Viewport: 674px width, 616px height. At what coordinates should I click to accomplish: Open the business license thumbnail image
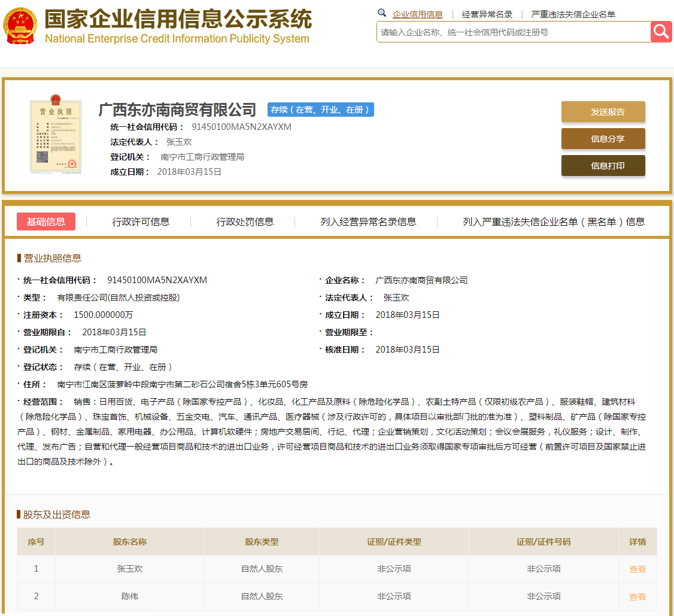coord(55,136)
